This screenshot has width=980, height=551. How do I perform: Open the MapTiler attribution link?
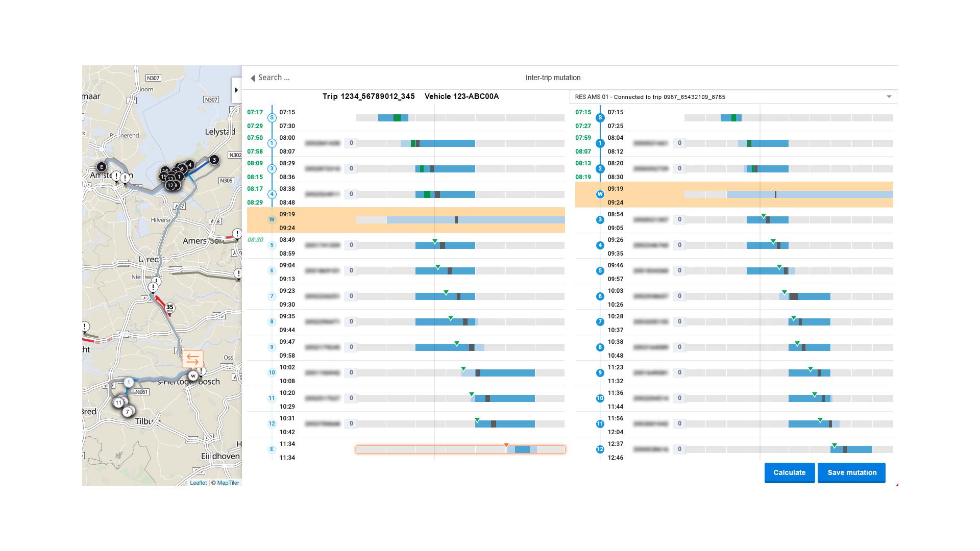click(x=228, y=483)
